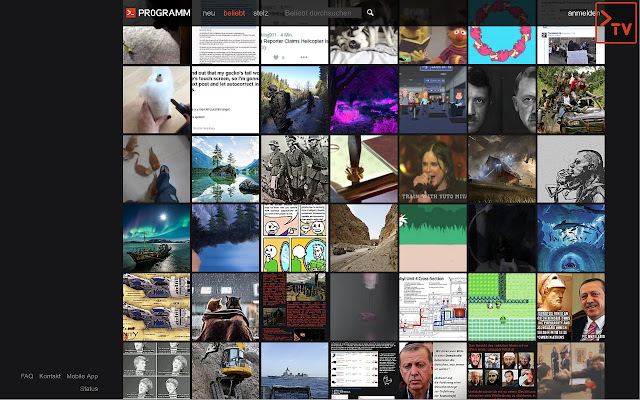640x400 pixels.
Task: Open the pencil sketch trumpet player thumbnail
Action: click(571, 169)
